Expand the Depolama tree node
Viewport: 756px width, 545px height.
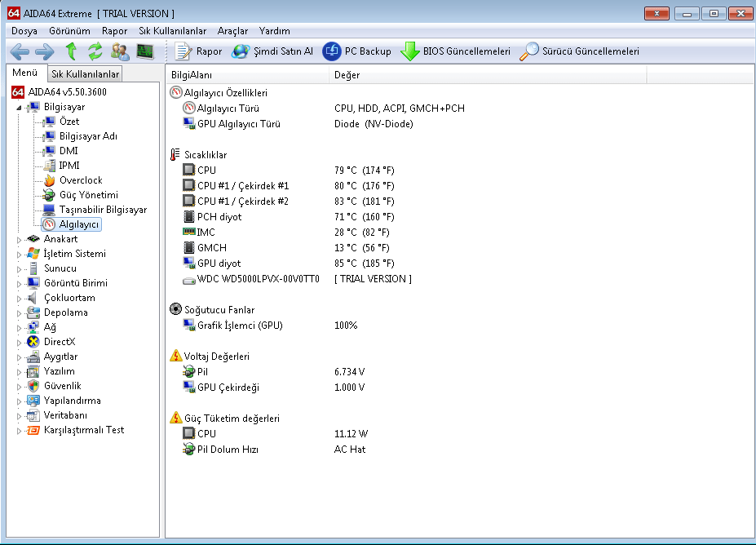(x=19, y=313)
